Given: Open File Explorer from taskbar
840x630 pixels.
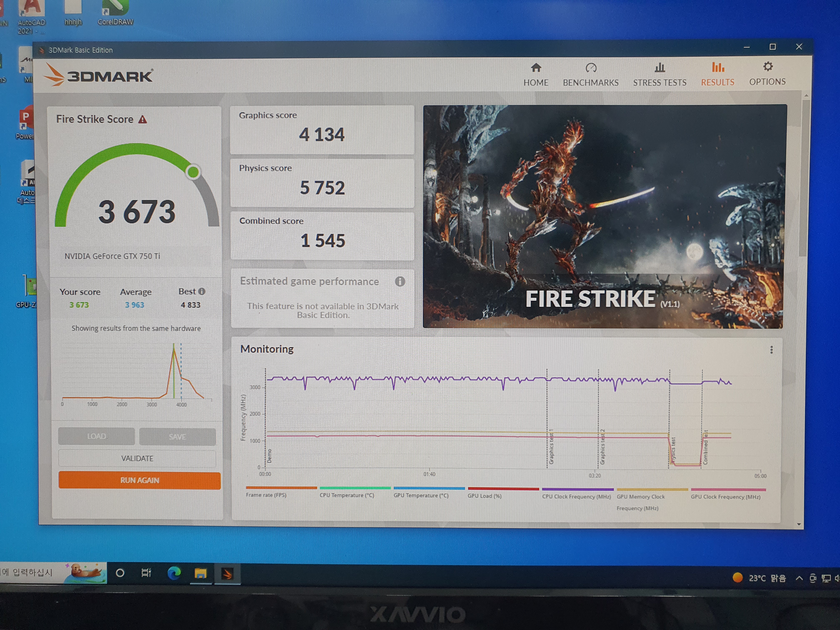Looking at the screenshot, I should point(200,573).
